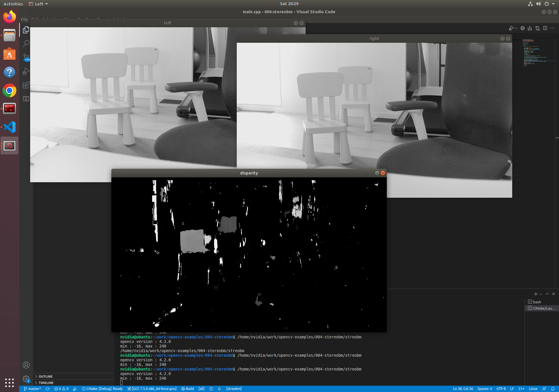Click the Open Changes compare icon
559x392 pixels.
click(x=537, y=28)
